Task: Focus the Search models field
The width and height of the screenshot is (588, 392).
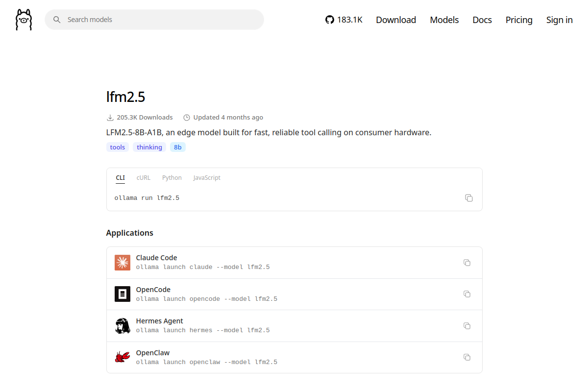Action: click(x=154, y=20)
